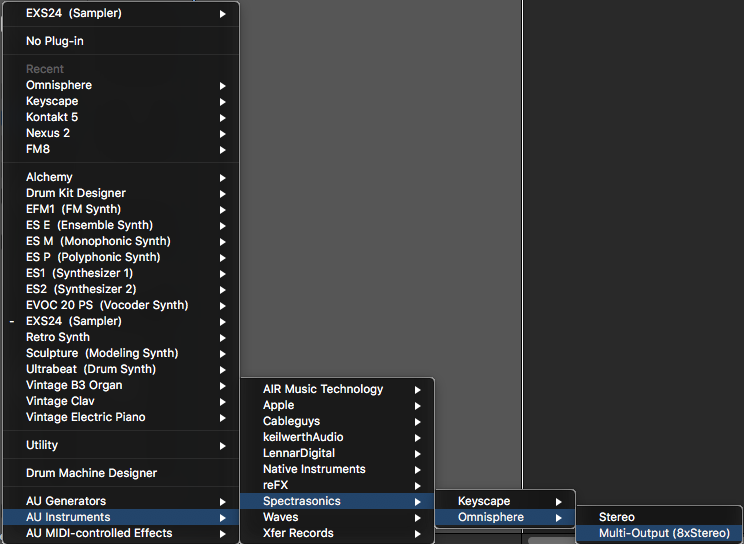Viewport: 744px width, 544px height.
Task: Open the Apple manufacturer submenu
Action: pos(337,405)
